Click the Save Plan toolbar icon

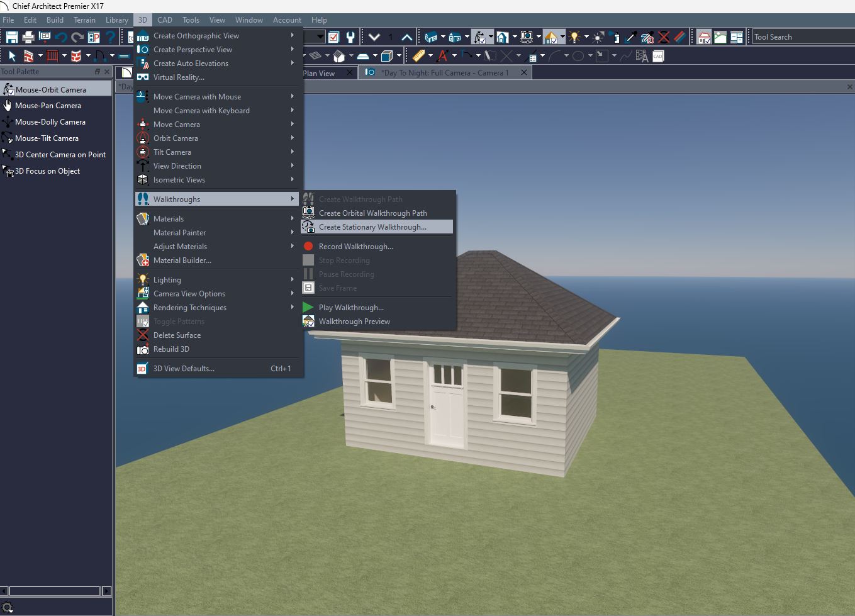[11, 37]
